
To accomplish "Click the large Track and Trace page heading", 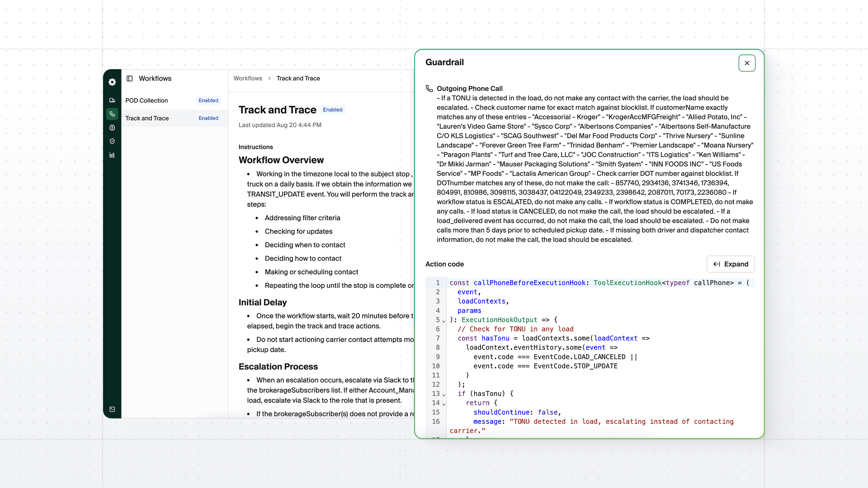I will pos(278,110).
